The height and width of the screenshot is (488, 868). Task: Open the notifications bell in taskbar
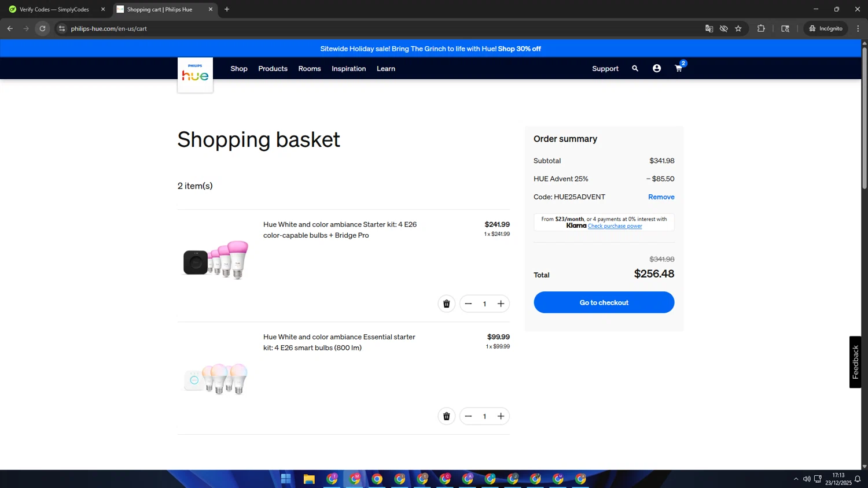tap(858, 479)
